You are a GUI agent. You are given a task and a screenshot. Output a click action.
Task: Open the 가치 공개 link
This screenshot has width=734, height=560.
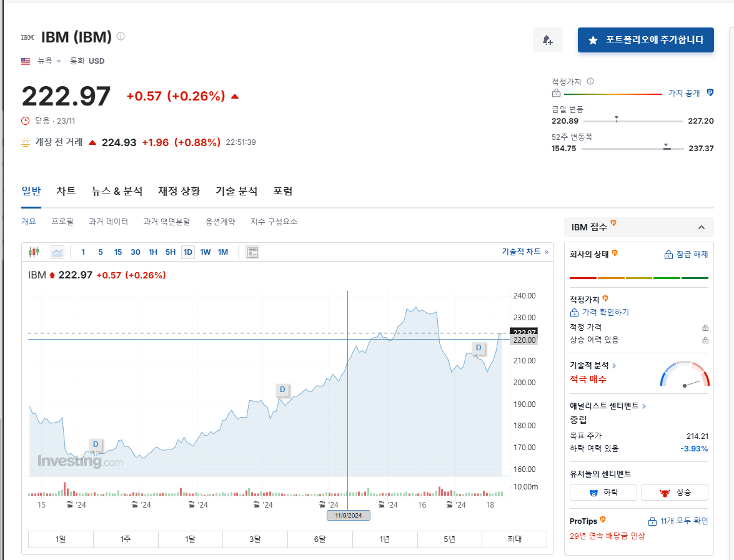[x=684, y=93]
